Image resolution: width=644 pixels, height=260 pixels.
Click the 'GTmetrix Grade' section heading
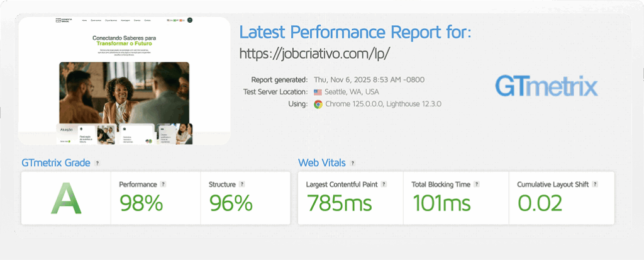point(56,163)
